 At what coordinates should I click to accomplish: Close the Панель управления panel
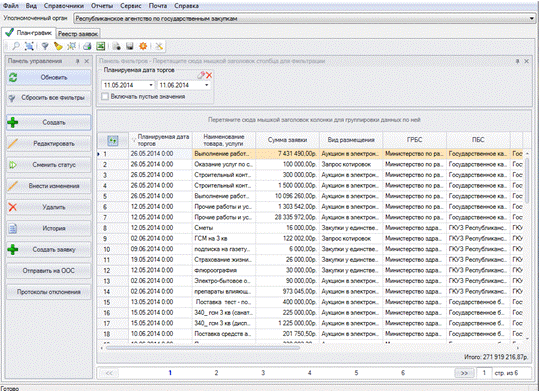[87, 61]
